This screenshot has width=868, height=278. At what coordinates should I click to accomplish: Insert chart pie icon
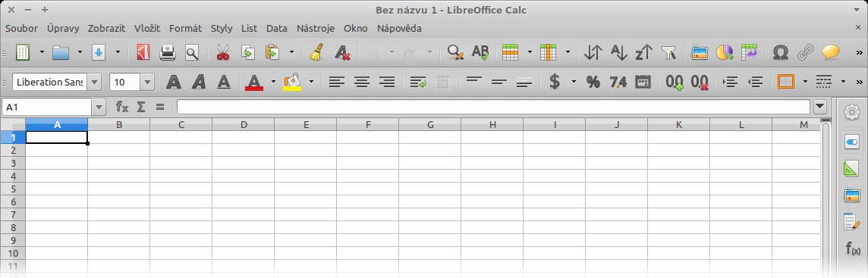pos(724,52)
